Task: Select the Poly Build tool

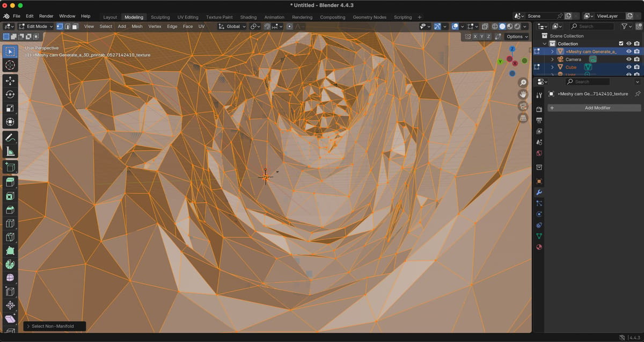Action: [10, 251]
